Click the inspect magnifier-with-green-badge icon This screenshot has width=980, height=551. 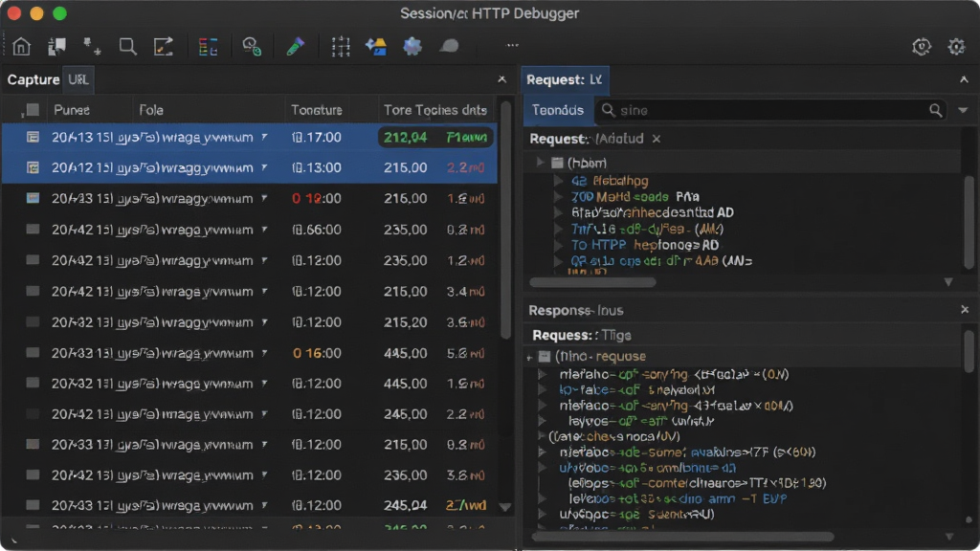pyautogui.click(x=252, y=46)
